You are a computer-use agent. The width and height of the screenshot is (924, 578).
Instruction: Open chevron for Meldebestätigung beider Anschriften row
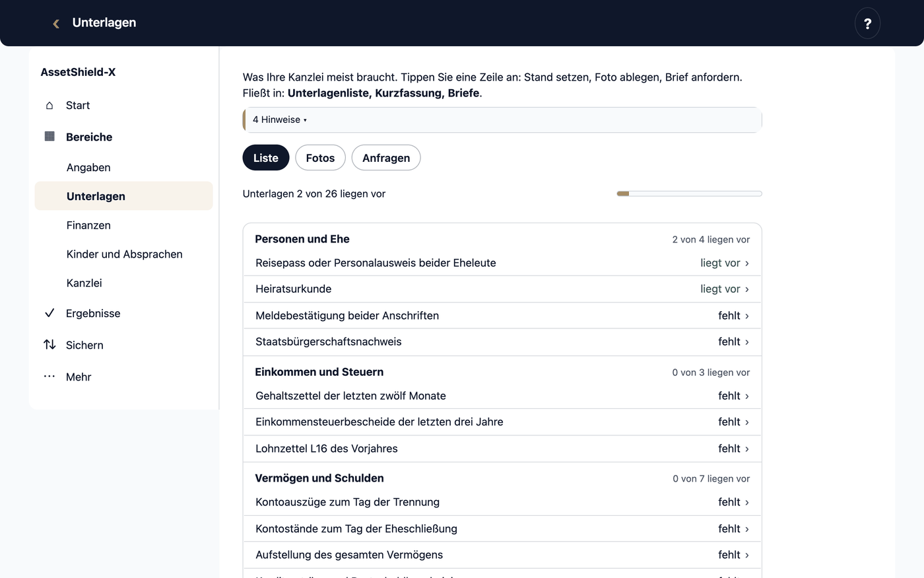(747, 316)
